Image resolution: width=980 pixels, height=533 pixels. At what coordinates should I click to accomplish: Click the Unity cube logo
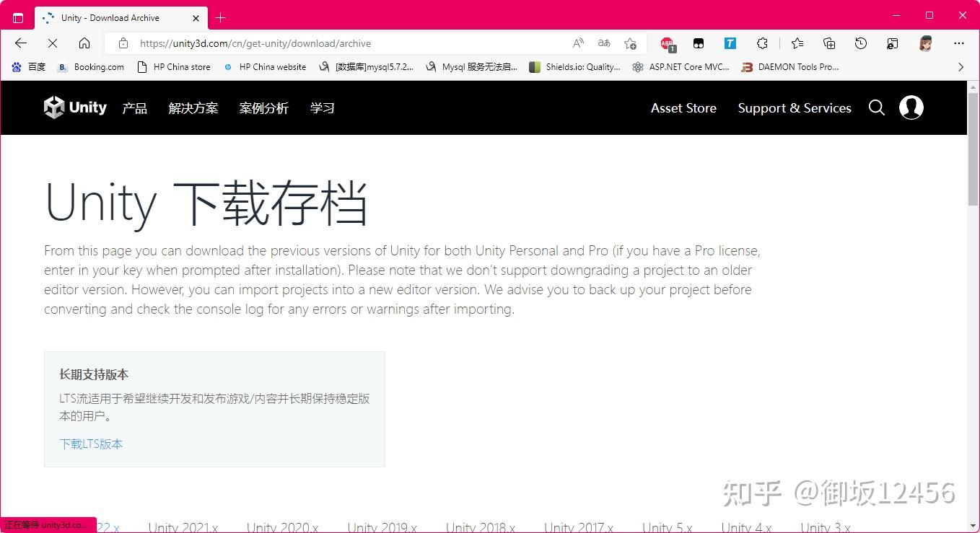(x=54, y=107)
